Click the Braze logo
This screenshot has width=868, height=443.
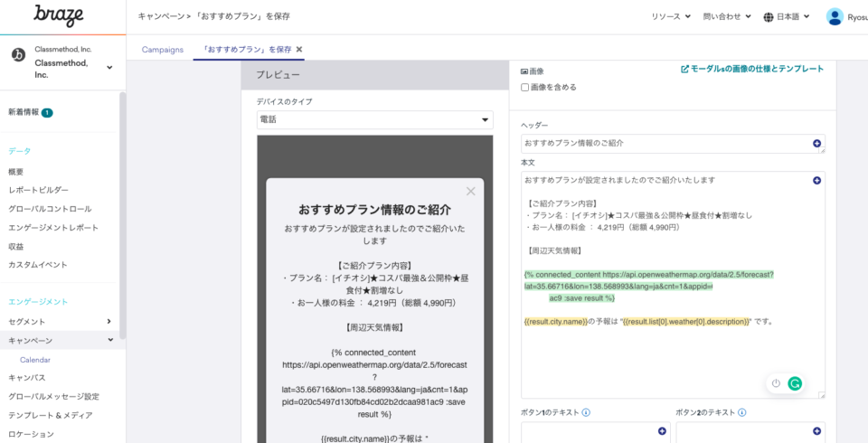(58, 15)
